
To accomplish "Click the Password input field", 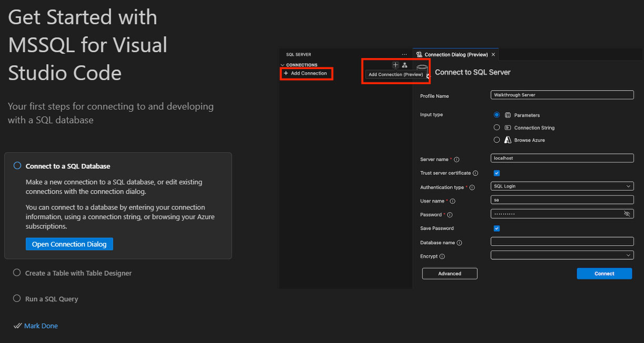I will pos(562,213).
